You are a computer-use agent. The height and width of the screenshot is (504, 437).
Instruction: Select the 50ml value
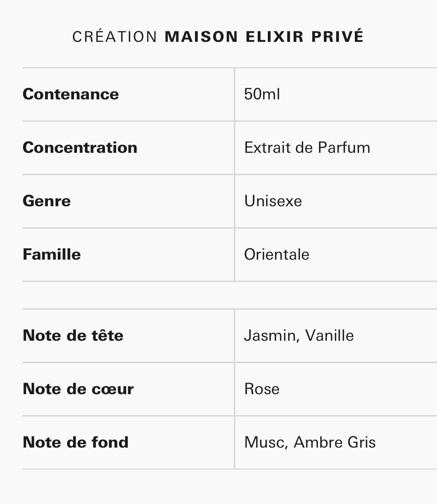tap(262, 94)
